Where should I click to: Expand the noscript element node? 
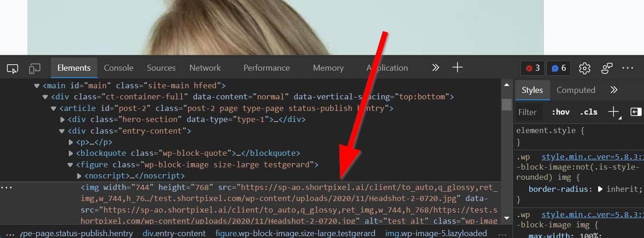(79, 176)
